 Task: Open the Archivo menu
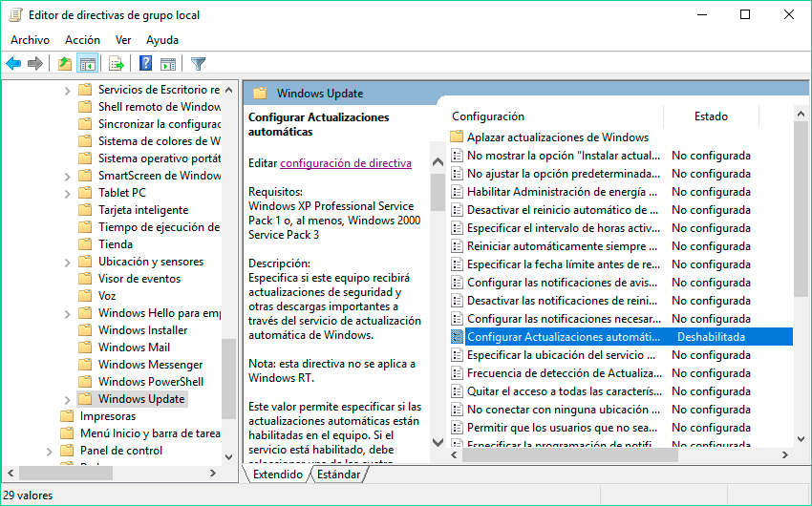point(30,40)
